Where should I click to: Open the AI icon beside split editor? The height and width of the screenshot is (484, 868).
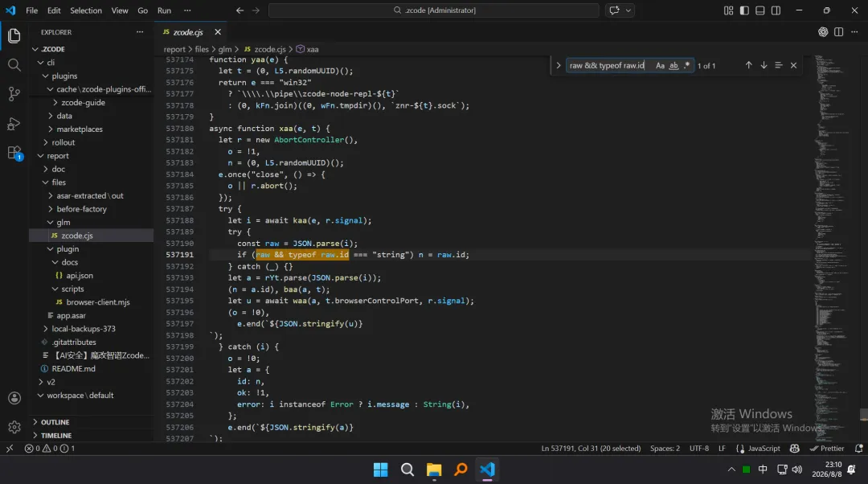[x=823, y=32]
